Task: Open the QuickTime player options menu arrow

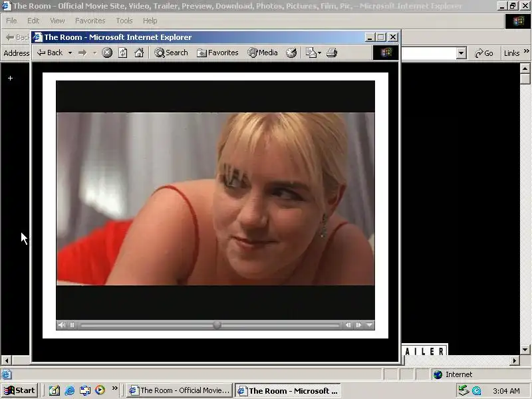Action: point(369,325)
